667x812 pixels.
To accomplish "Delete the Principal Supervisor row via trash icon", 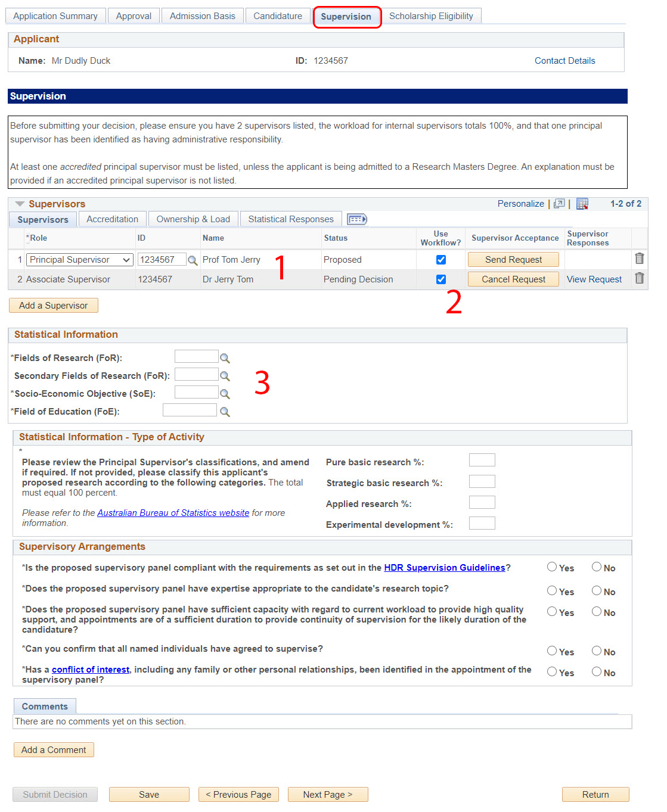I will tap(639, 259).
